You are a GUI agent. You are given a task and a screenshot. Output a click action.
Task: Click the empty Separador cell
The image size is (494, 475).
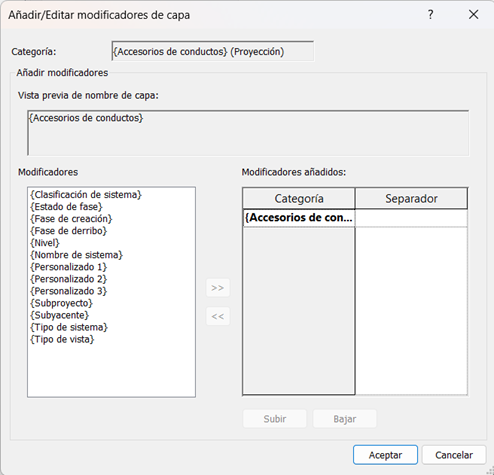click(x=411, y=218)
